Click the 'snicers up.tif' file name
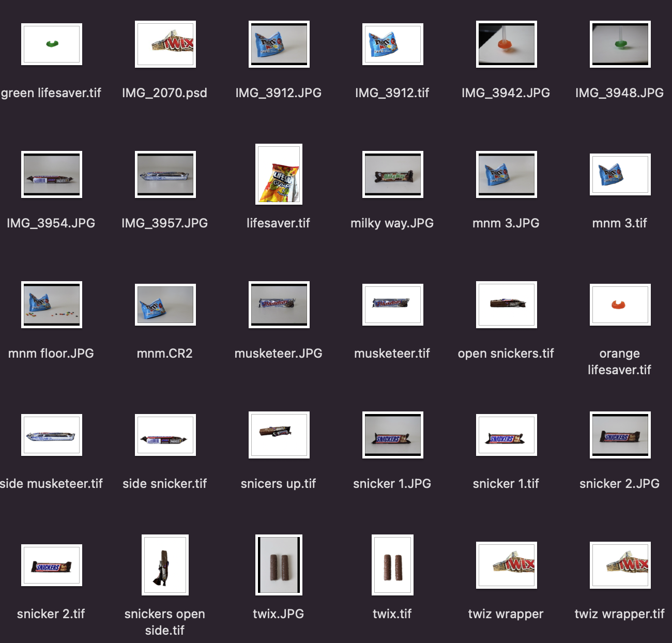672x643 pixels. (x=279, y=484)
